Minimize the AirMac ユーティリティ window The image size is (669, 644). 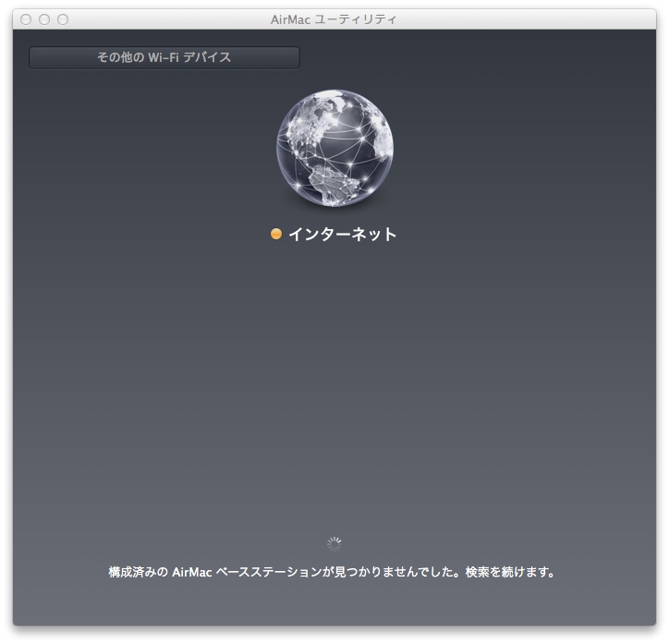pyautogui.click(x=44, y=19)
